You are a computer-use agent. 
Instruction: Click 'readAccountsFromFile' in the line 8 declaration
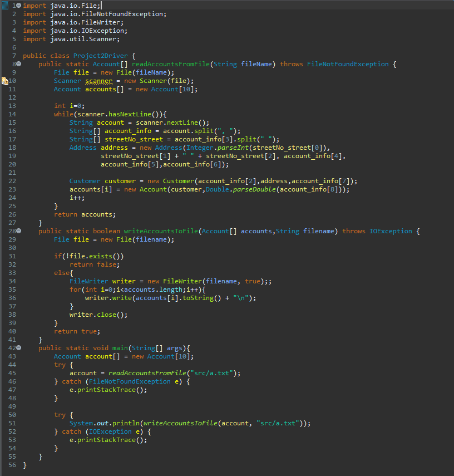[171, 64]
